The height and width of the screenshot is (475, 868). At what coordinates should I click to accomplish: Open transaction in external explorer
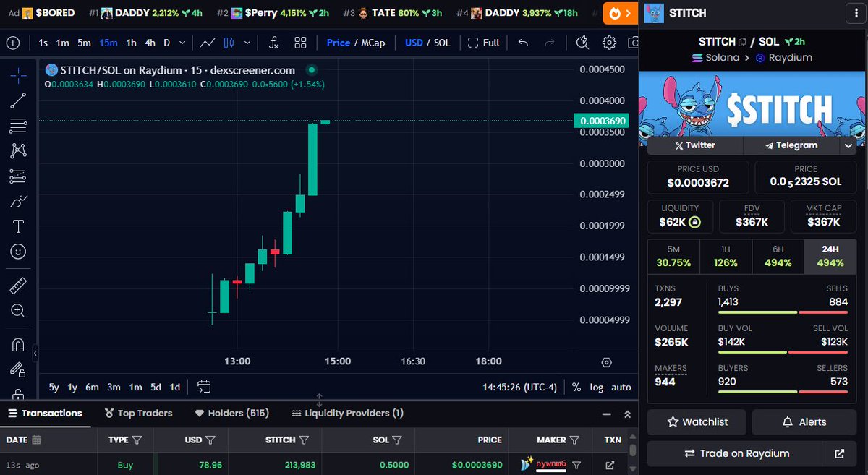pos(610,466)
